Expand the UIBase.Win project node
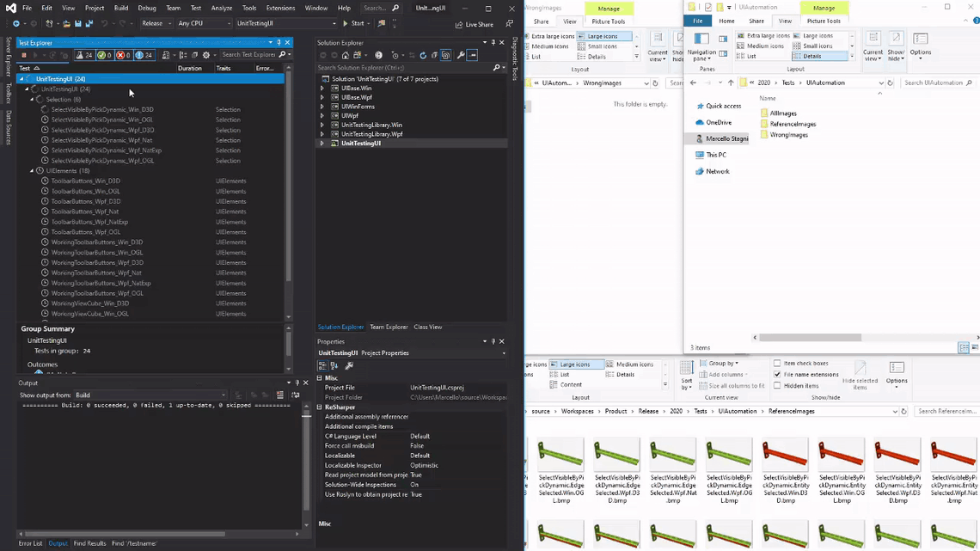Viewport: 980px width, 551px height. click(322, 88)
